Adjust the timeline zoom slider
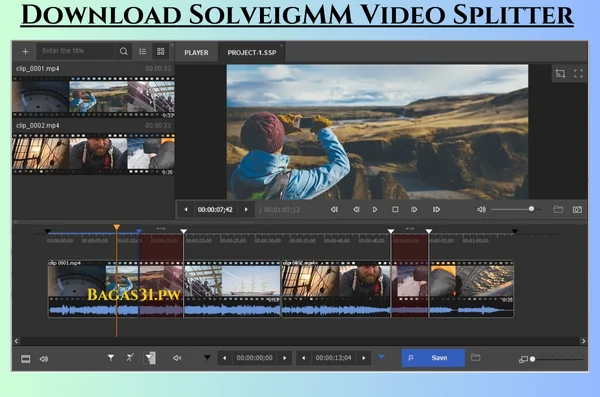 [557, 359]
